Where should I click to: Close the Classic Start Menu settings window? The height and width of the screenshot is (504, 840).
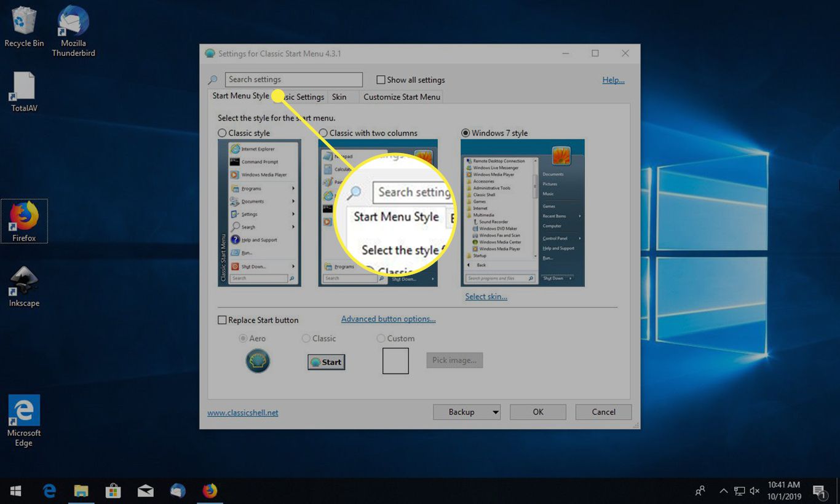coord(625,53)
